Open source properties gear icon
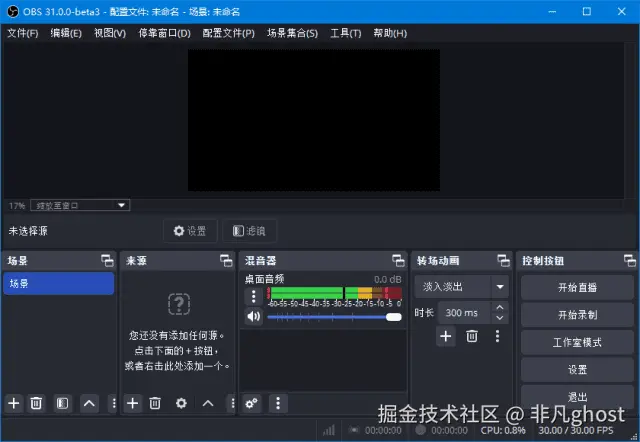This screenshot has width=640, height=442. (181, 403)
